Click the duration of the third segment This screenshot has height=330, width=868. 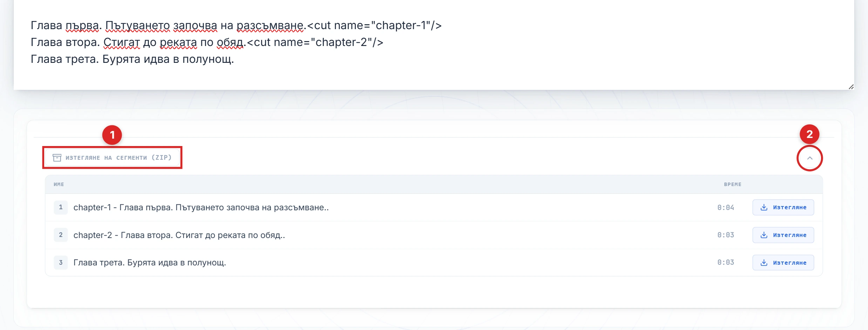coord(725,263)
